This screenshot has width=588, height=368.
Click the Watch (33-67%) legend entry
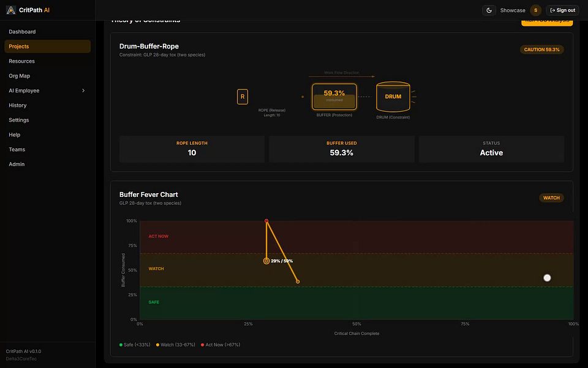pyautogui.click(x=176, y=345)
